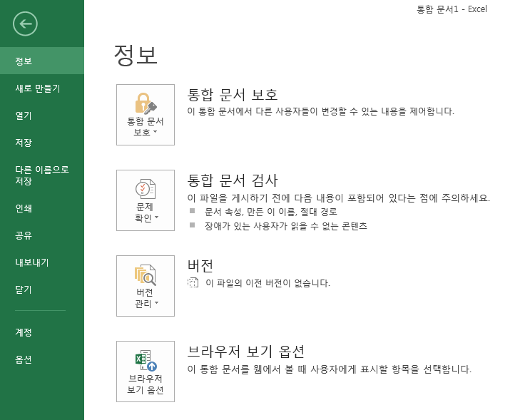Click the workbook protection description sentence
Viewport: 520px width, 420px height.
(320, 111)
